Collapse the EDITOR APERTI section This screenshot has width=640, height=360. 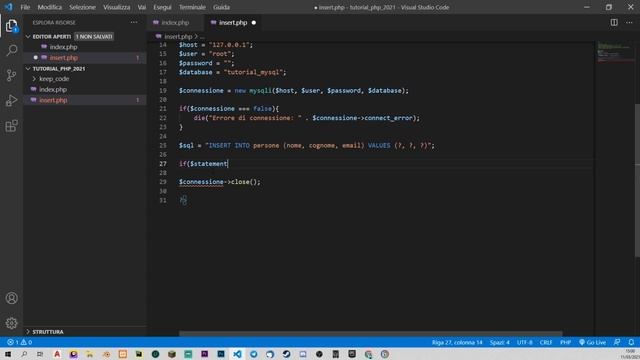pos(28,36)
